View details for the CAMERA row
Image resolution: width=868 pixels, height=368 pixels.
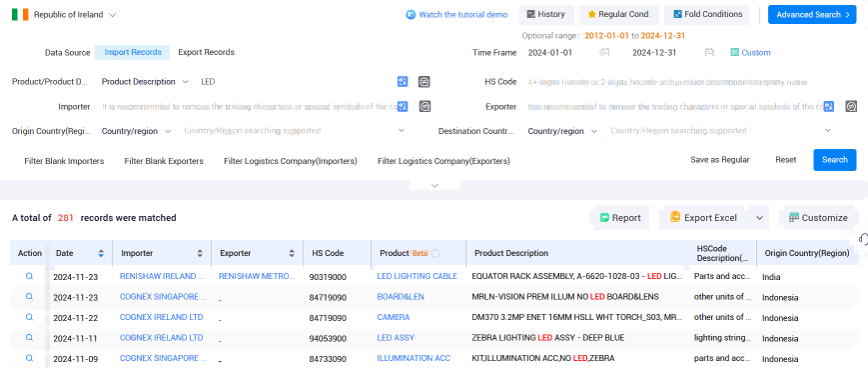pyautogui.click(x=29, y=317)
